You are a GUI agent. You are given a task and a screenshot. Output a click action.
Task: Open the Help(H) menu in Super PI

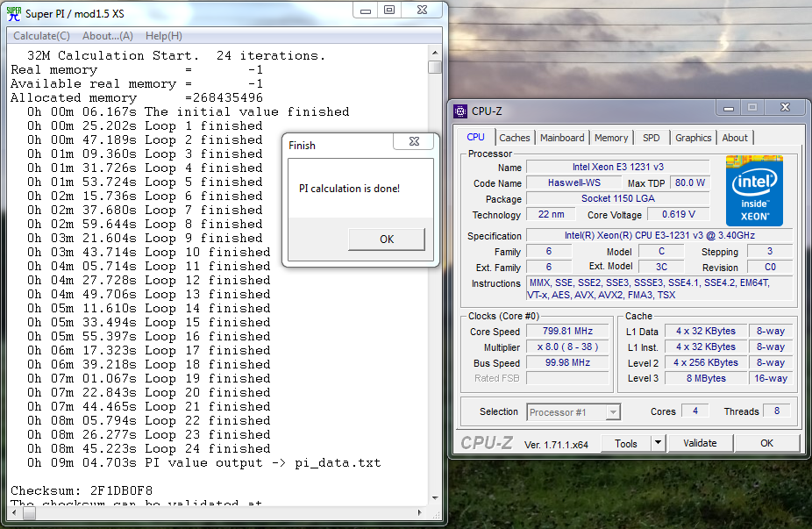pos(164,36)
